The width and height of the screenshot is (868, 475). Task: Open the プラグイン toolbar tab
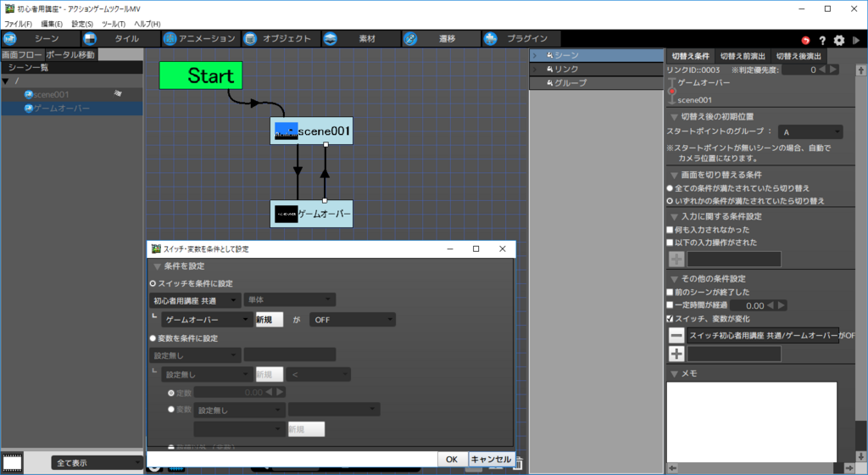(520, 39)
